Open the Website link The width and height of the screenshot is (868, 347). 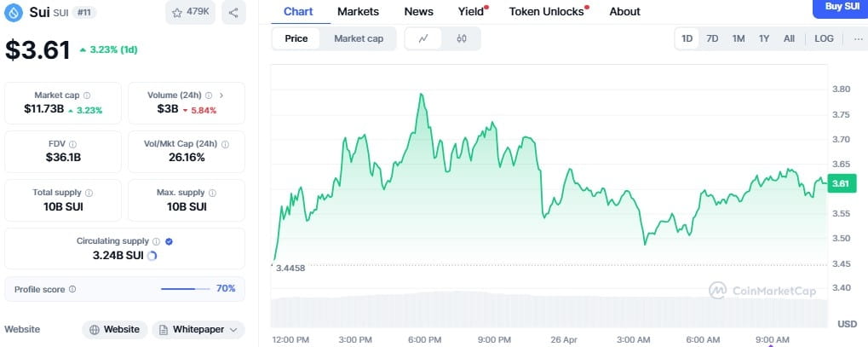[113, 329]
